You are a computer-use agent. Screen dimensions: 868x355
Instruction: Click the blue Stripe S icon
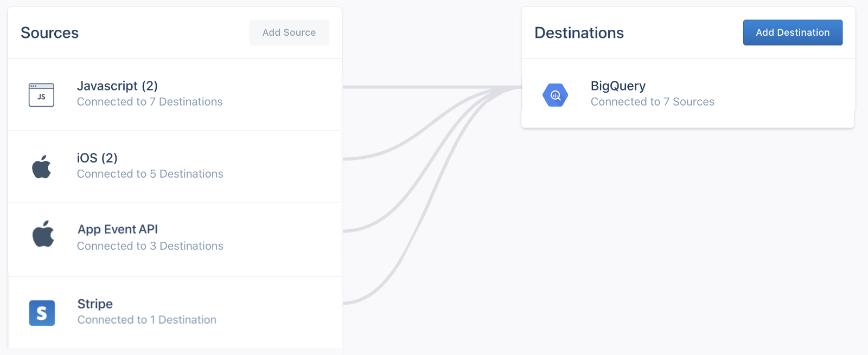[42, 313]
